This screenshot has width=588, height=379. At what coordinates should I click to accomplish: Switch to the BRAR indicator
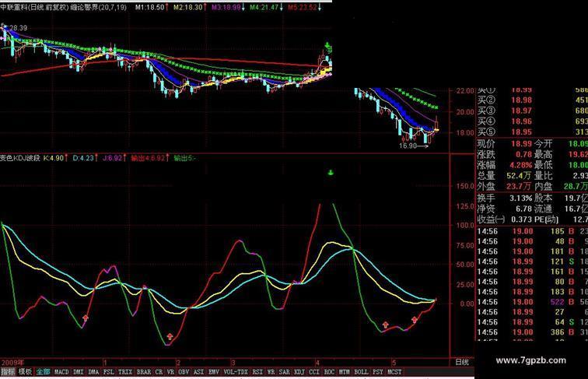[x=144, y=372]
